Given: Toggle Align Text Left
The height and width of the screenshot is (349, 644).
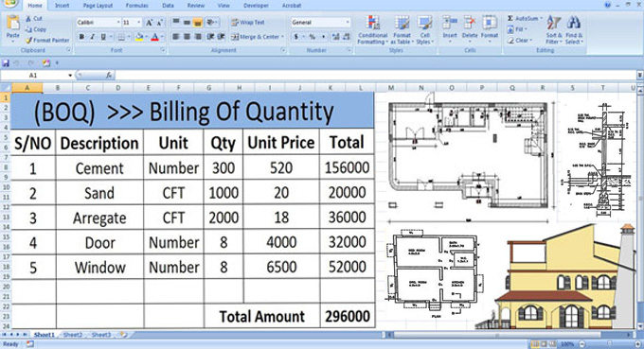Looking at the screenshot, I should point(176,37).
